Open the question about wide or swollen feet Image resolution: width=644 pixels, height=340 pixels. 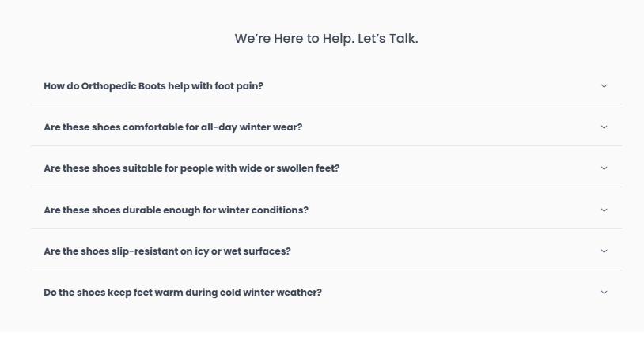(x=191, y=168)
